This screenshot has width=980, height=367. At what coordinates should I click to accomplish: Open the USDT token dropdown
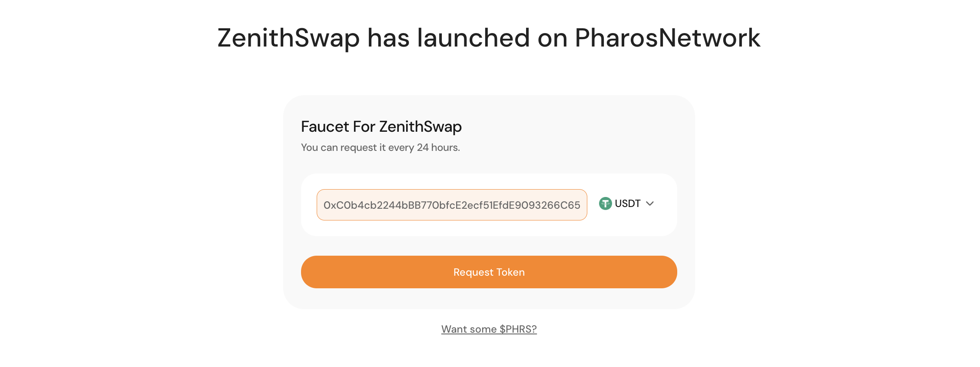[x=626, y=204]
